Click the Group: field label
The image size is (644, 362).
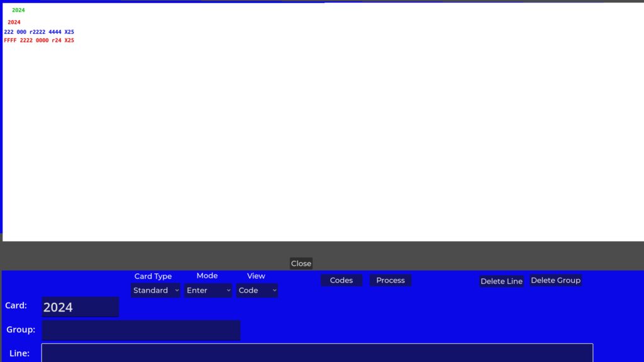click(21, 330)
